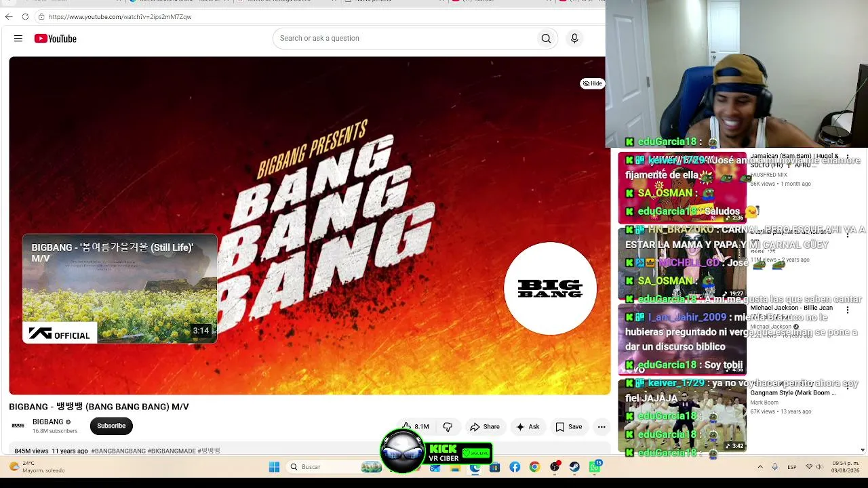
Task: Open more actions menu below the video
Action: [x=601, y=427]
